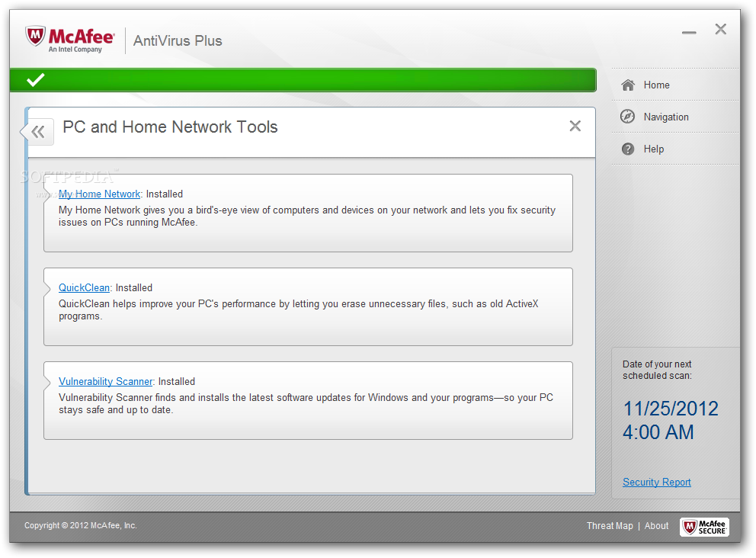The image size is (756, 558).
Task: Click the Navigation compass icon
Action: [627, 117]
